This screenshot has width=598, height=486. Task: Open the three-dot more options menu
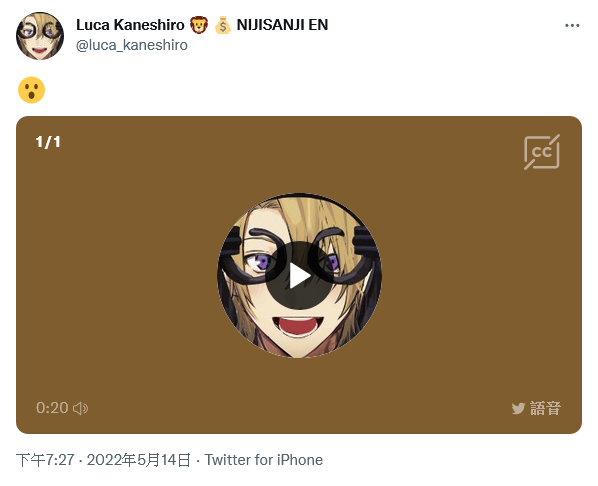pos(572,26)
